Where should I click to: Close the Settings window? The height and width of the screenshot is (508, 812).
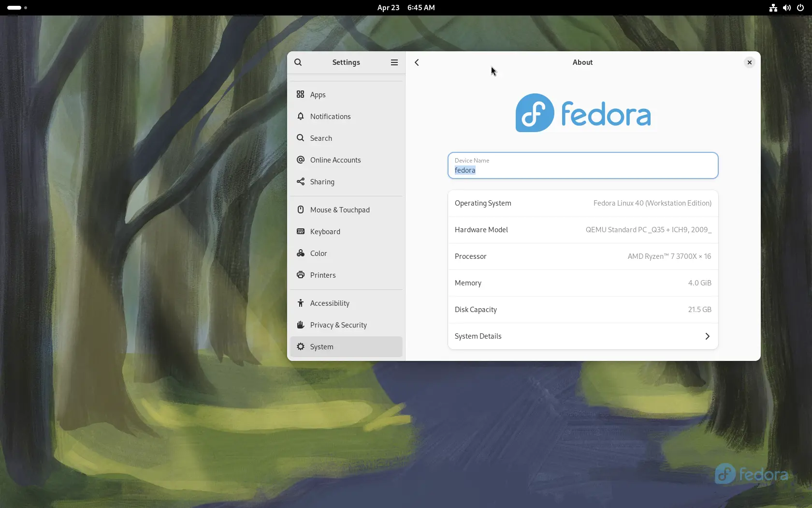(x=749, y=62)
